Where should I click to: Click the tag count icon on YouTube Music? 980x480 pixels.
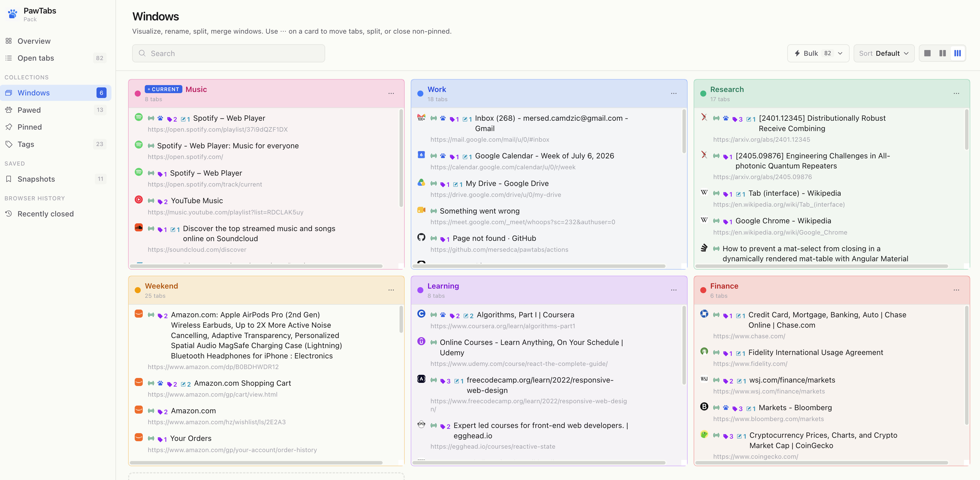[163, 201]
